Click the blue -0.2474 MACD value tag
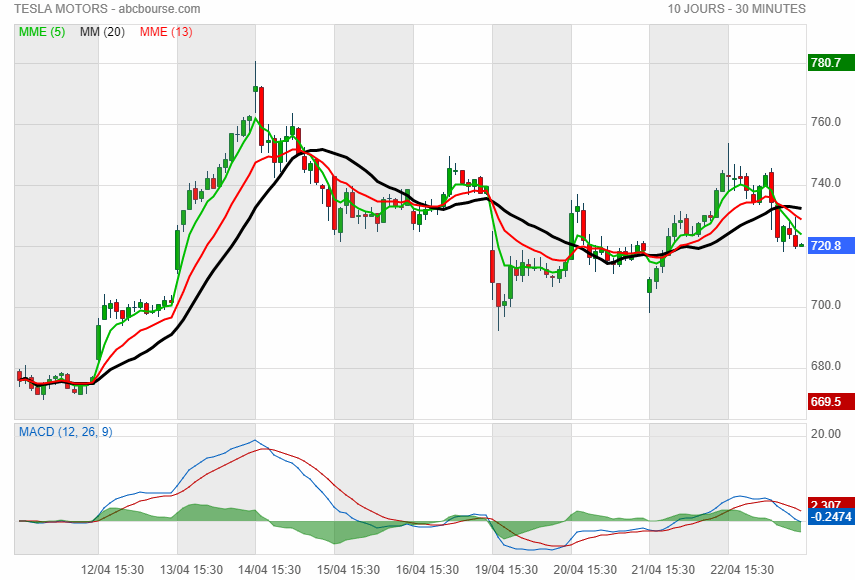Viewport: 855px width, 580px height. click(831, 516)
